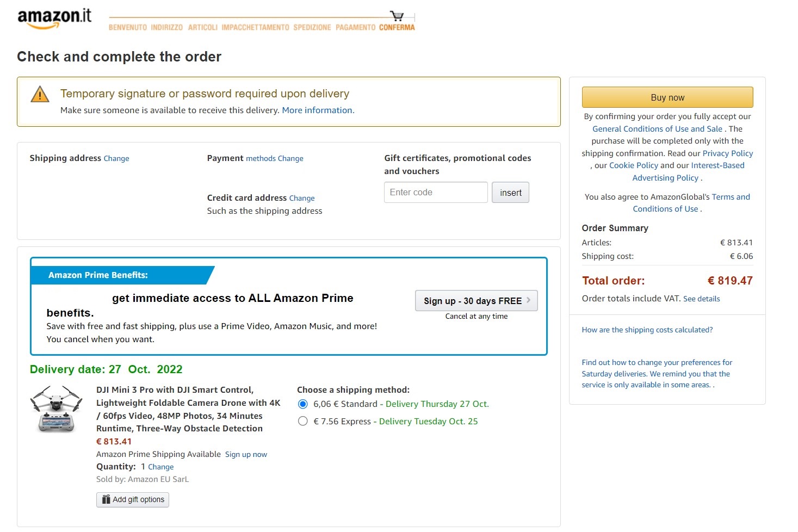Open How are the shipping costs calculated
The width and height of the screenshot is (798, 532).
(647, 330)
